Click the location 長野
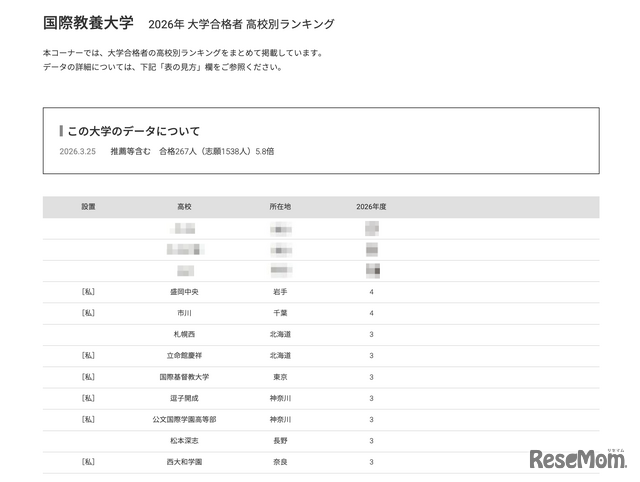640x482 pixels. tap(280, 440)
